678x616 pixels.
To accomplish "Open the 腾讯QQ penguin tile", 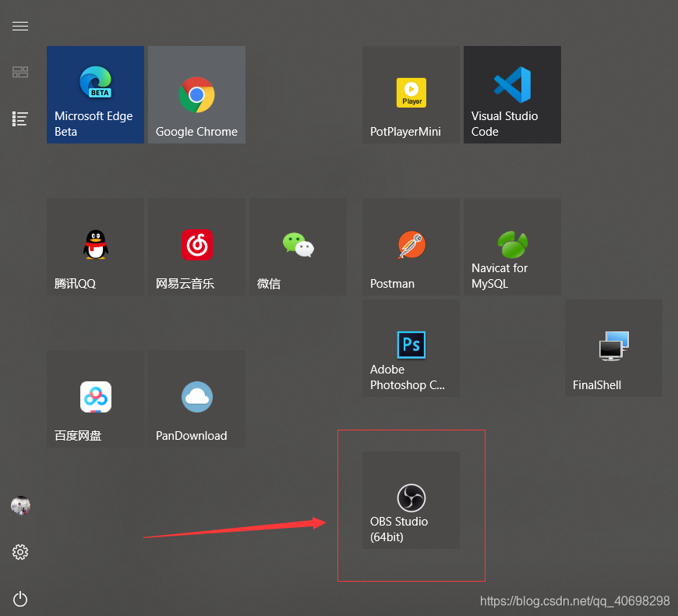I will (x=95, y=246).
